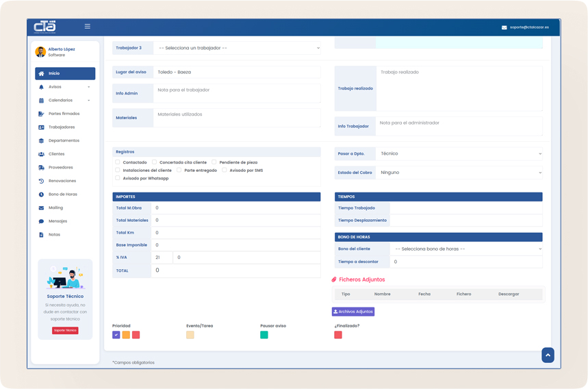
Task: Click the Total M.Obra field
Action: coord(236,208)
